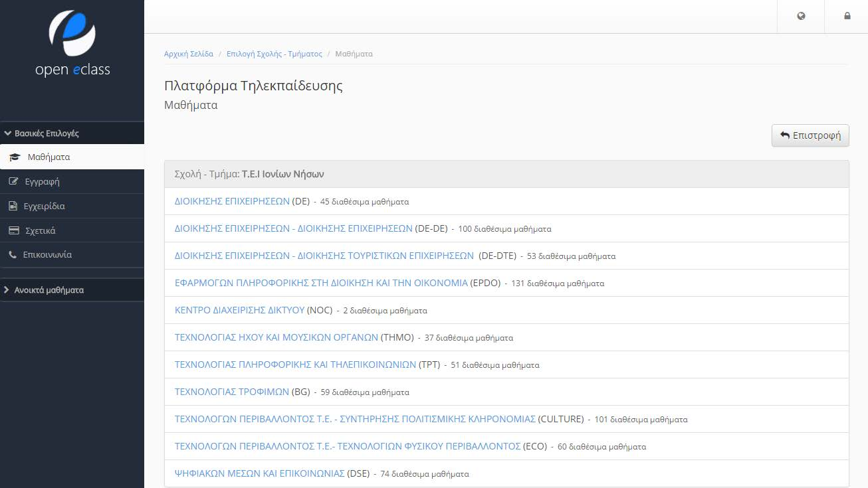Image resolution: width=868 pixels, height=488 pixels.
Task: Click the return arrow icon in Επιστροφή button
Action: [x=785, y=135]
